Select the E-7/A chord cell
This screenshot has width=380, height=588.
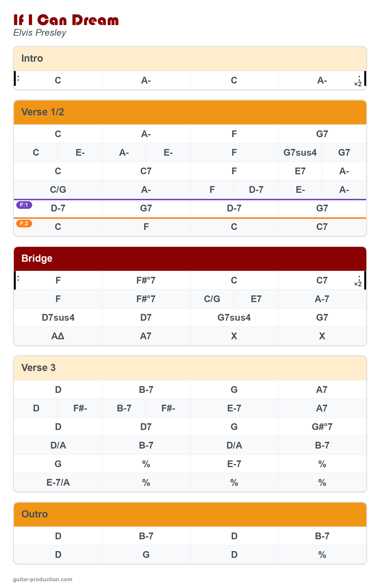pyautogui.click(x=58, y=482)
